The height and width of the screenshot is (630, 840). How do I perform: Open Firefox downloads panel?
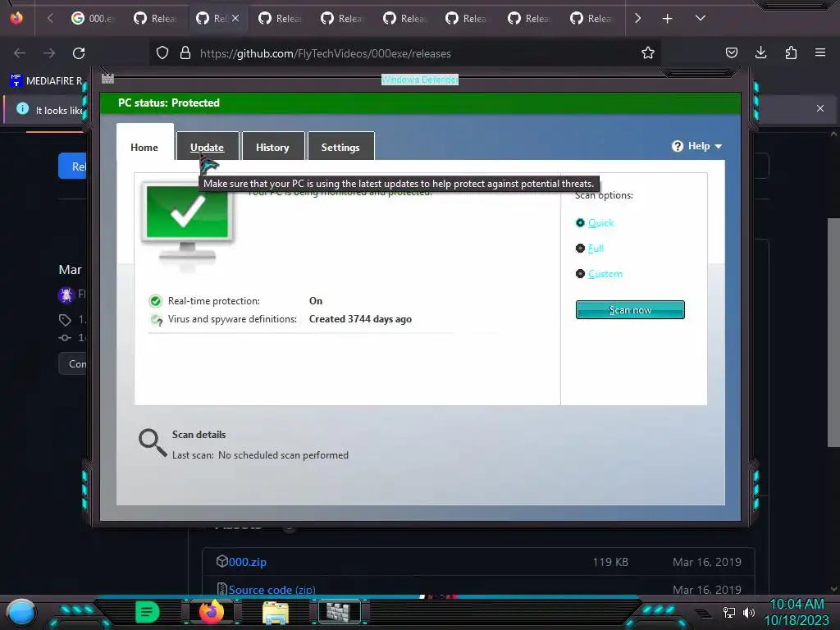point(760,52)
